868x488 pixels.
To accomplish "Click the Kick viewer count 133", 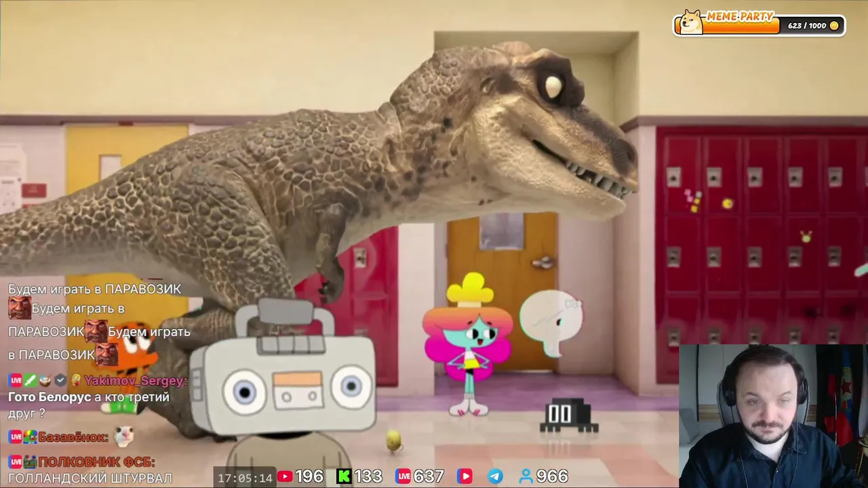I will [368, 476].
